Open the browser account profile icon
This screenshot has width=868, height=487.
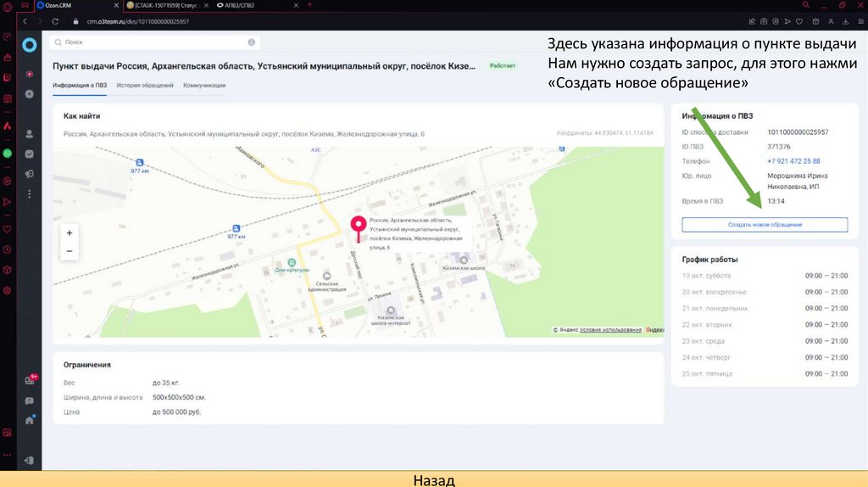[x=831, y=21]
